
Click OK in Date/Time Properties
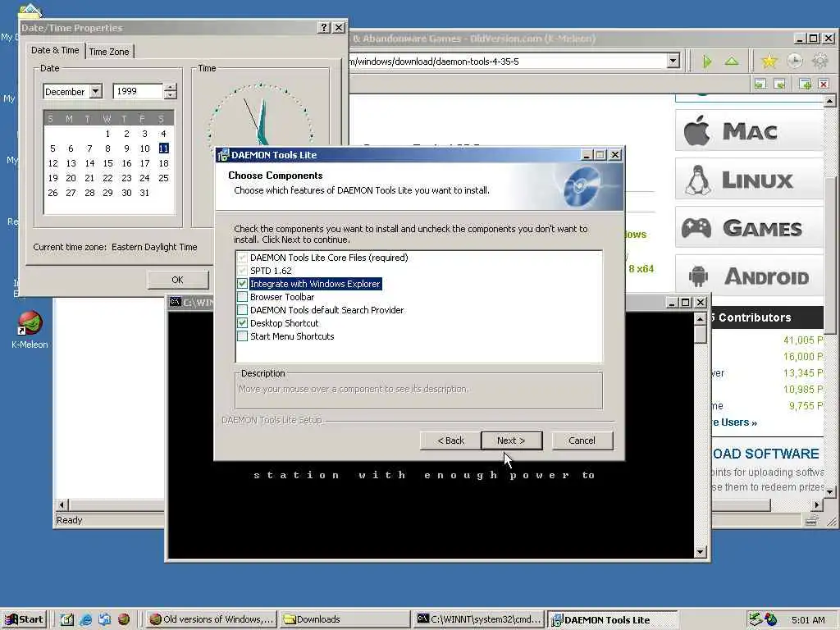[x=177, y=280]
